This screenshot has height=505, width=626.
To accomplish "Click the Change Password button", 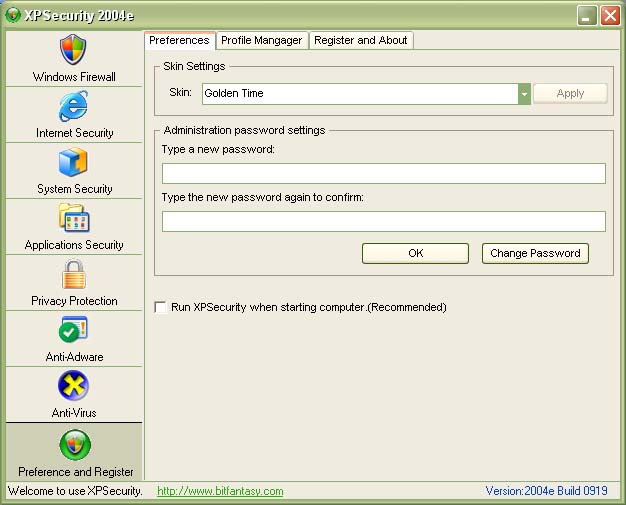I will click(535, 253).
